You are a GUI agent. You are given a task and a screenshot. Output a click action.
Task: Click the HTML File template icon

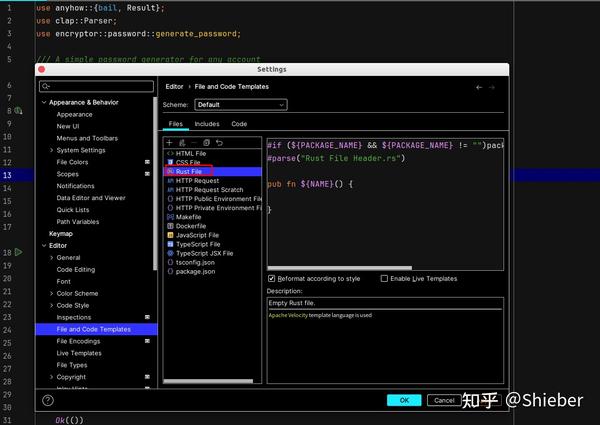171,153
